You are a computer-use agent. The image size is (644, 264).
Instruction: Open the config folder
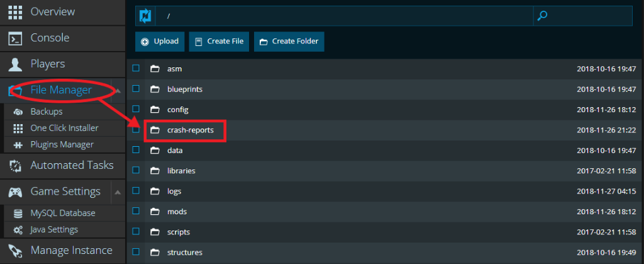click(178, 110)
